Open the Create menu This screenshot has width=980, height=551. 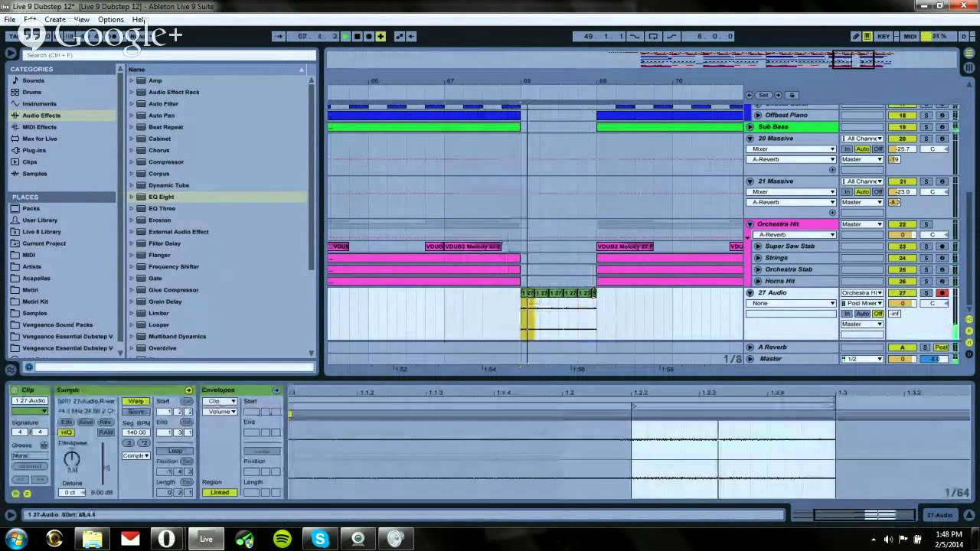point(54,19)
